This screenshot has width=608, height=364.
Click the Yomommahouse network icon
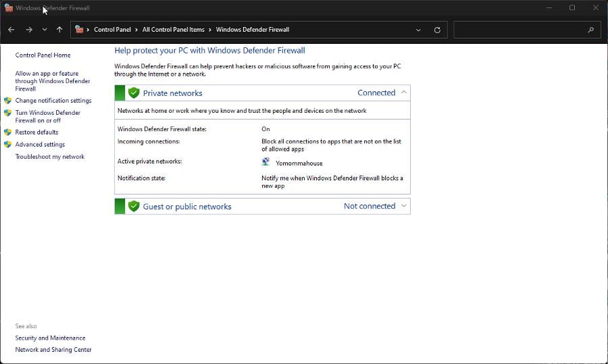tap(265, 162)
